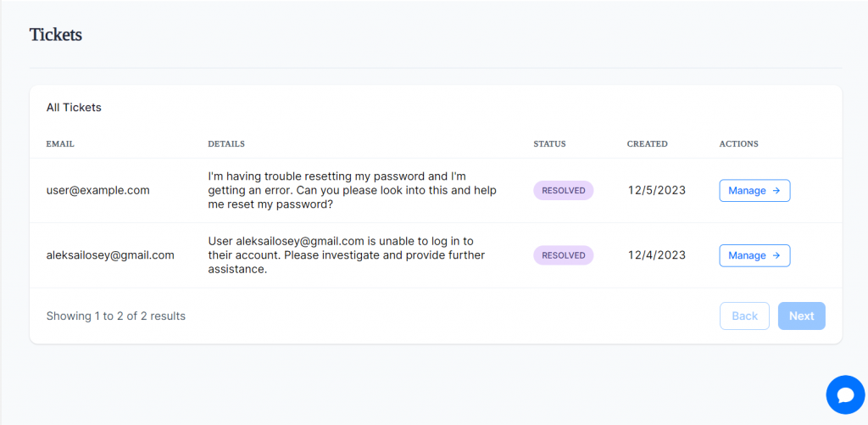Select the user@example.com email cell
This screenshot has width=868, height=425.
97,191
